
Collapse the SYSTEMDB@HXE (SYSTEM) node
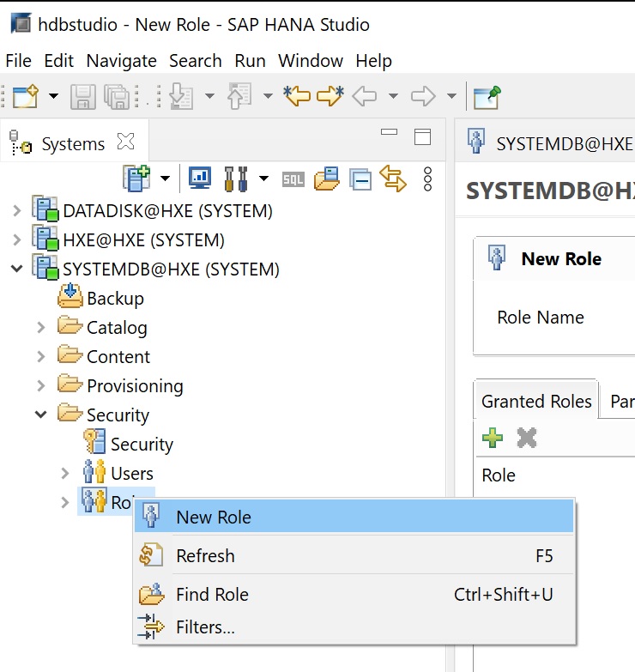coord(16,269)
